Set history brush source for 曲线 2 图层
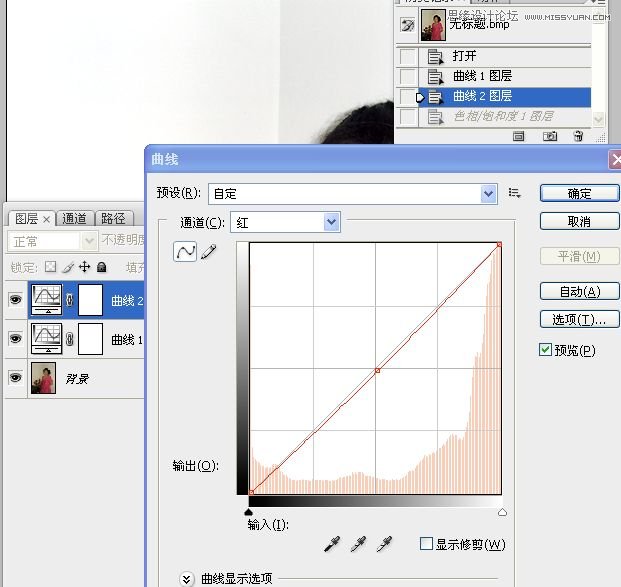The width and height of the screenshot is (621, 587). [x=408, y=96]
